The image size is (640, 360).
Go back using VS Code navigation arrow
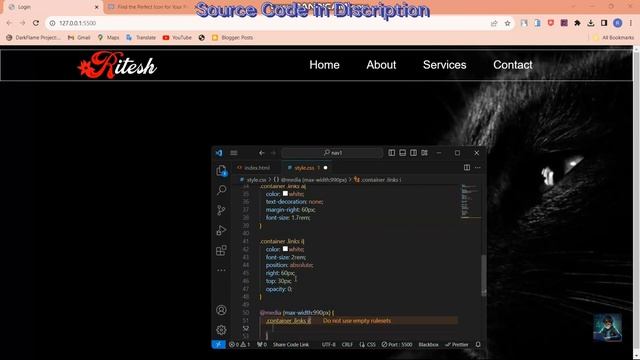262,153
